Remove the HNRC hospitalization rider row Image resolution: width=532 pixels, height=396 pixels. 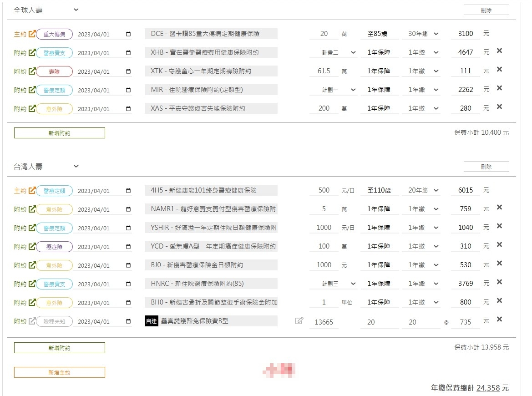point(499,282)
